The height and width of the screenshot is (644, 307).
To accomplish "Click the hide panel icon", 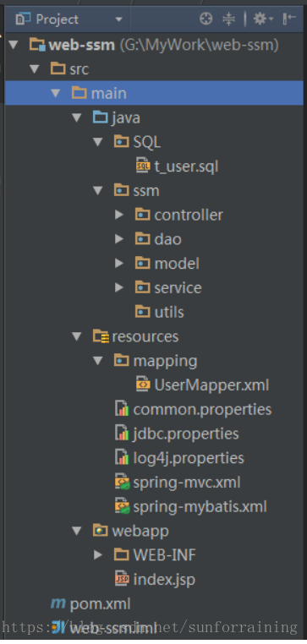I will point(289,19).
